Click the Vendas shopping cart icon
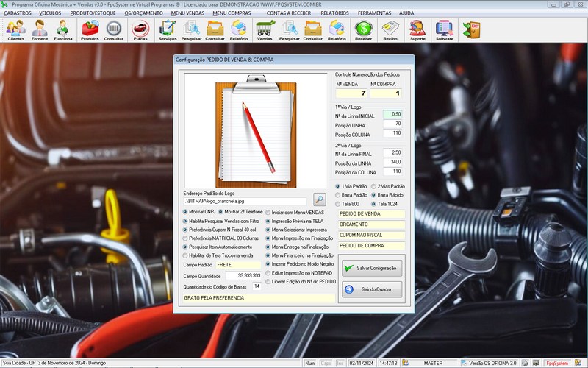The height and width of the screenshot is (368, 588). (265, 29)
